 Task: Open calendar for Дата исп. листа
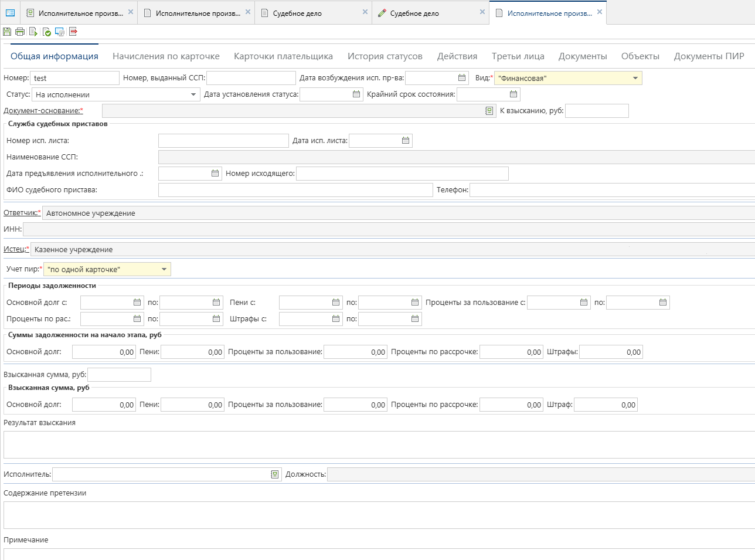406,141
